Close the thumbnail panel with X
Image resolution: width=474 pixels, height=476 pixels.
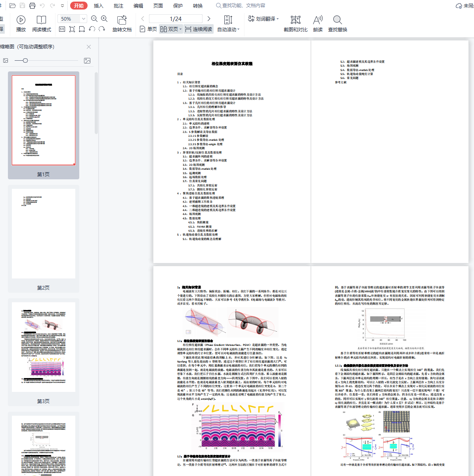pos(89,46)
